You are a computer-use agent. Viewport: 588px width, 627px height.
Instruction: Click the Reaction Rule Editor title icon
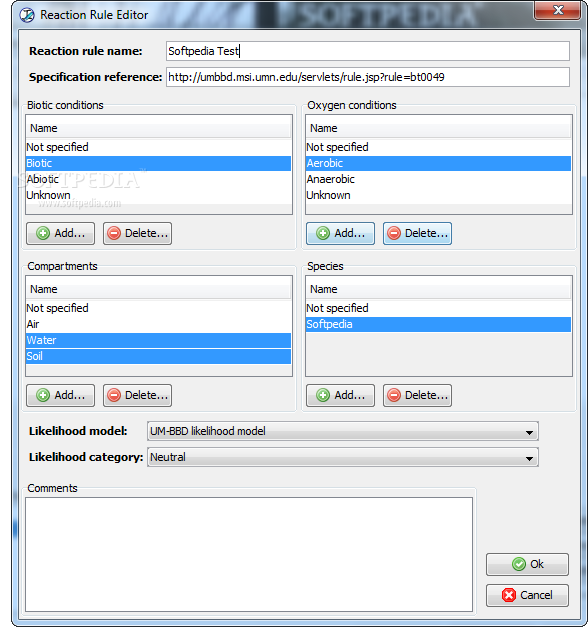click(27, 15)
